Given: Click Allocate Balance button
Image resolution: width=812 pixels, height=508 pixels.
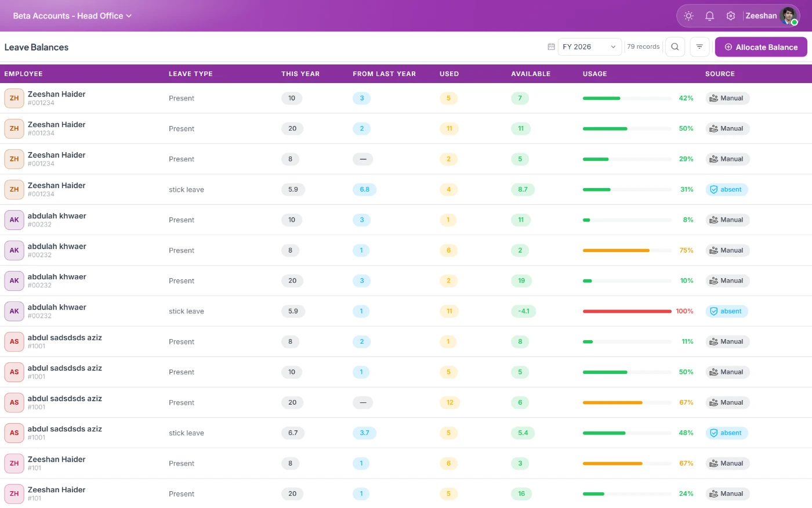Looking at the screenshot, I should pyautogui.click(x=761, y=47).
